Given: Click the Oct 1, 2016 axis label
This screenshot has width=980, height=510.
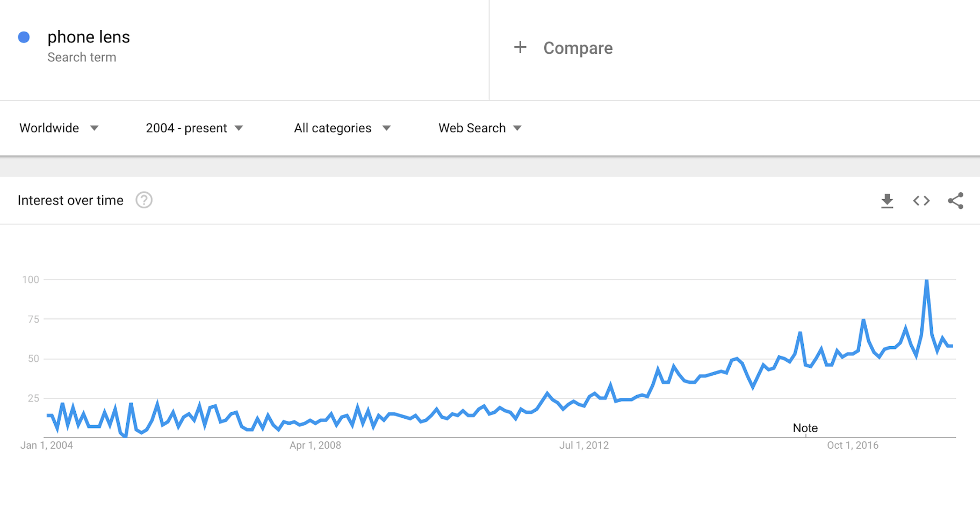Looking at the screenshot, I should coord(853,445).
